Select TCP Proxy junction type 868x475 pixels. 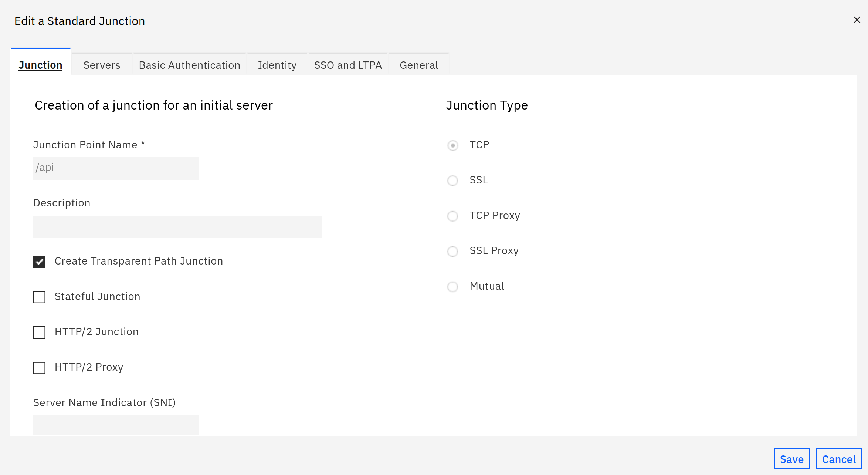[x=452, y=216]
